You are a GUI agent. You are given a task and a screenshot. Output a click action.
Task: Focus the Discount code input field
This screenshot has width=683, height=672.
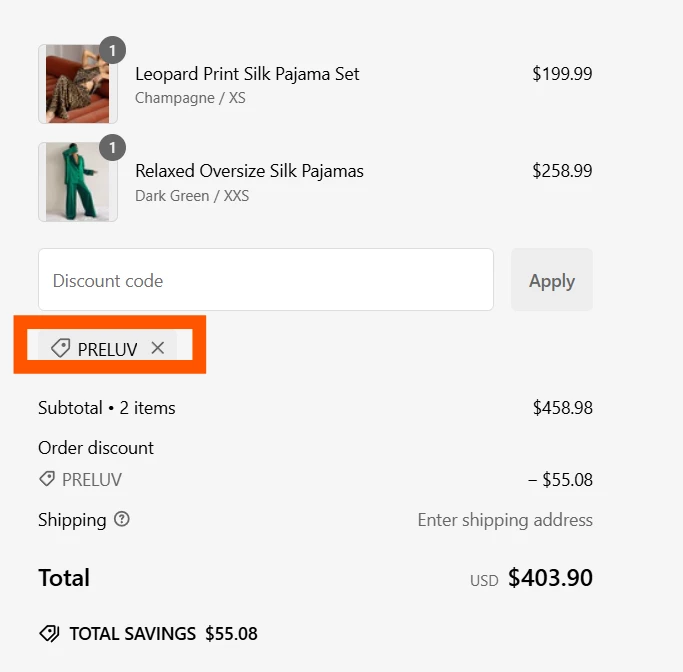tap(265, 280)
